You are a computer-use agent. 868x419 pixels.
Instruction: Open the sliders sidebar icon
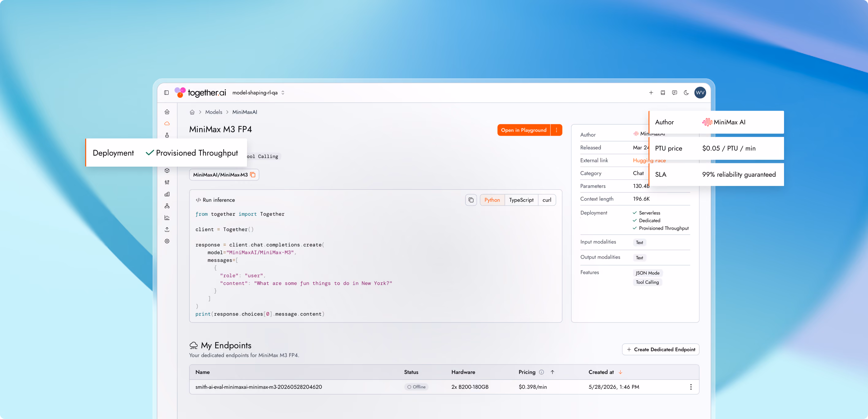click(167, 182)
